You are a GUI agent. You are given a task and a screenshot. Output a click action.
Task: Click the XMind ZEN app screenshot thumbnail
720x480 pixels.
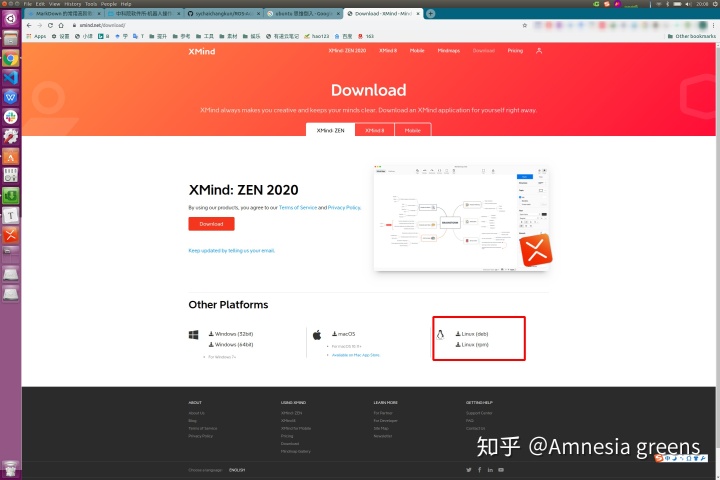click(461, 218)
